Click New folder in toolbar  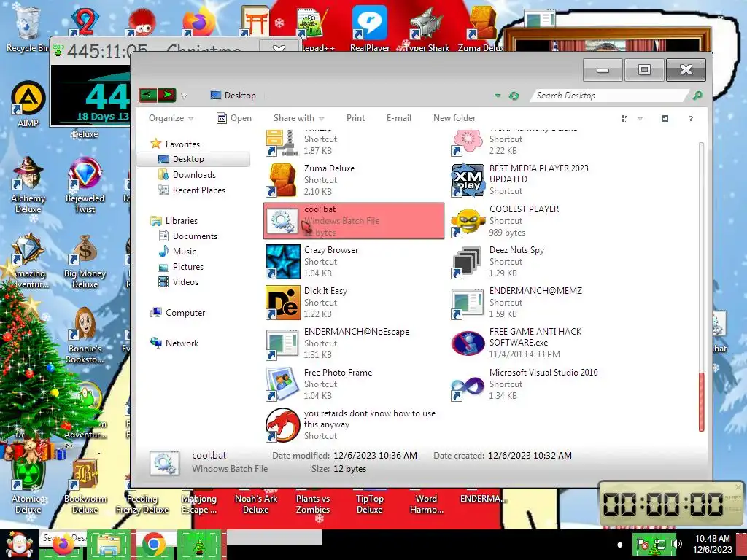454,118
